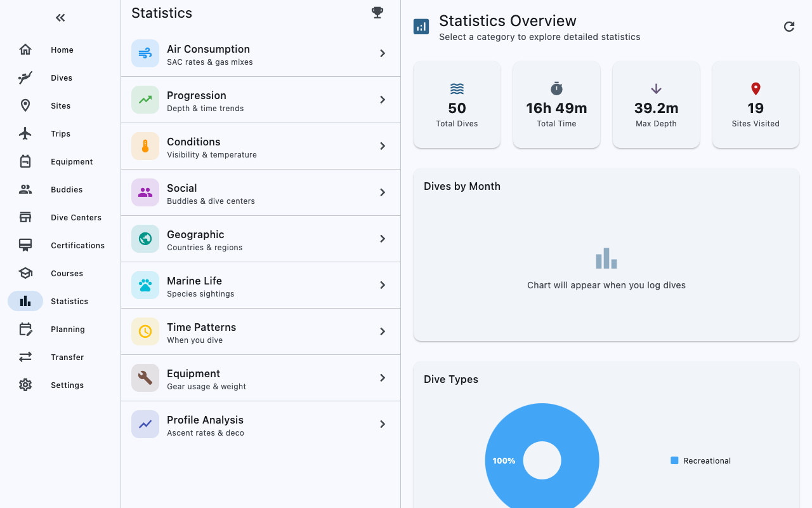812x508 pixels.
Task: Click the Social people icon tile
Action: [145, 192]
